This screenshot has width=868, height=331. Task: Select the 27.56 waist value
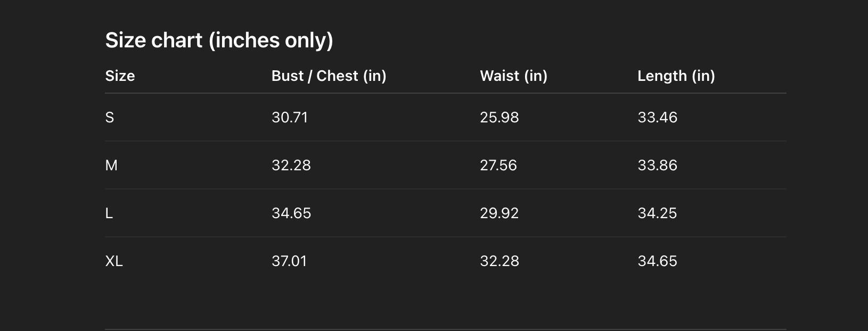(498, 165)
